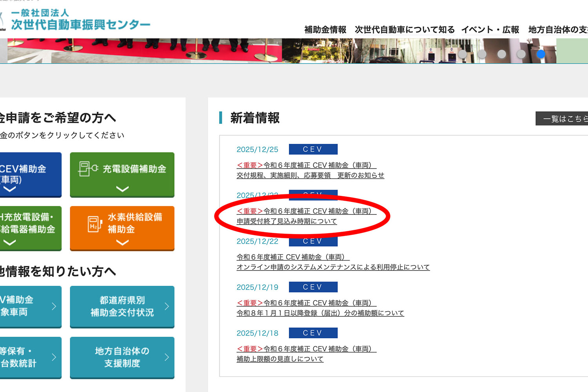Select the first carousel slide dot
This screenshot has width=588, height=392.
pyautogui.click(x=463, y=54)
